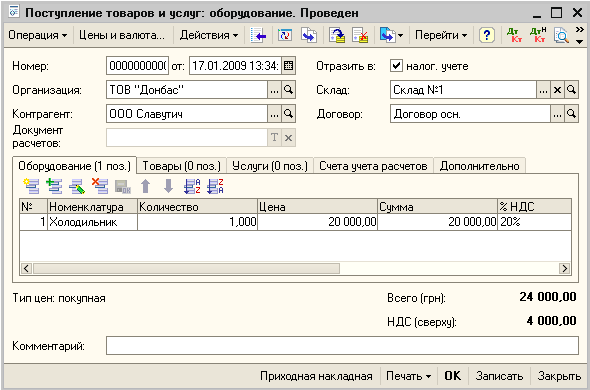590x390 pixels.
Task: Select the Холодильник cell in the table
Action: (92, 222)
